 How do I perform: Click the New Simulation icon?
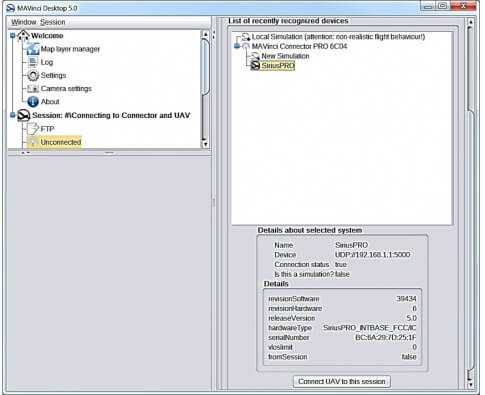point(255,56)
